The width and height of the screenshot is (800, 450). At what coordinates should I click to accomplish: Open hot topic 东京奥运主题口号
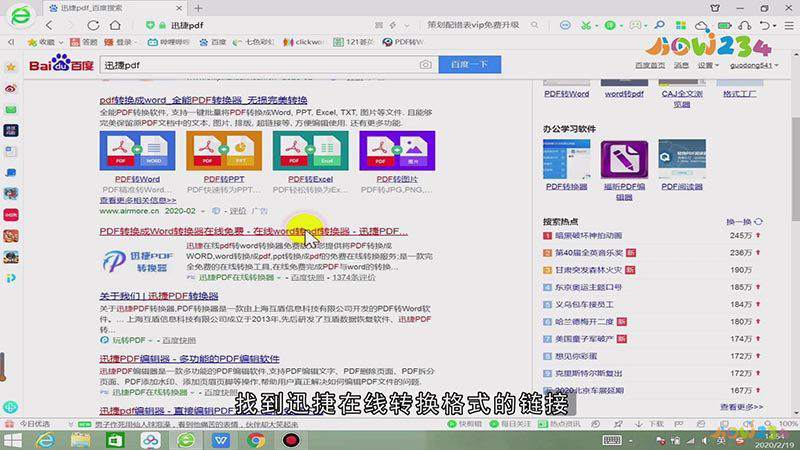pos(588,287)
